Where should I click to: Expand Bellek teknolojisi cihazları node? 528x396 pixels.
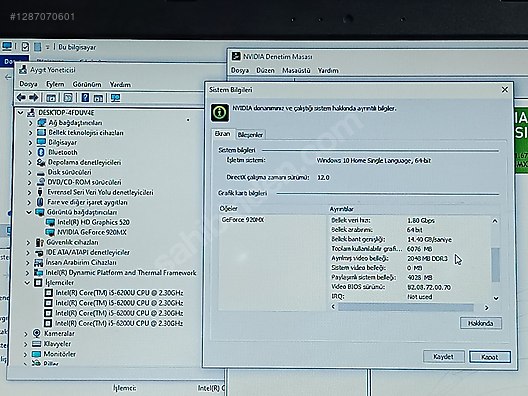tap(30, 133)
